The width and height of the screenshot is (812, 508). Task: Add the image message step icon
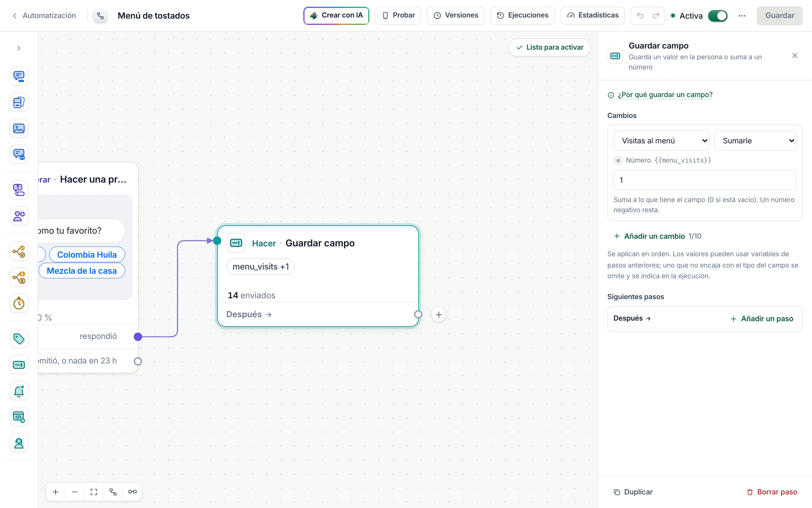click(19, 128)
